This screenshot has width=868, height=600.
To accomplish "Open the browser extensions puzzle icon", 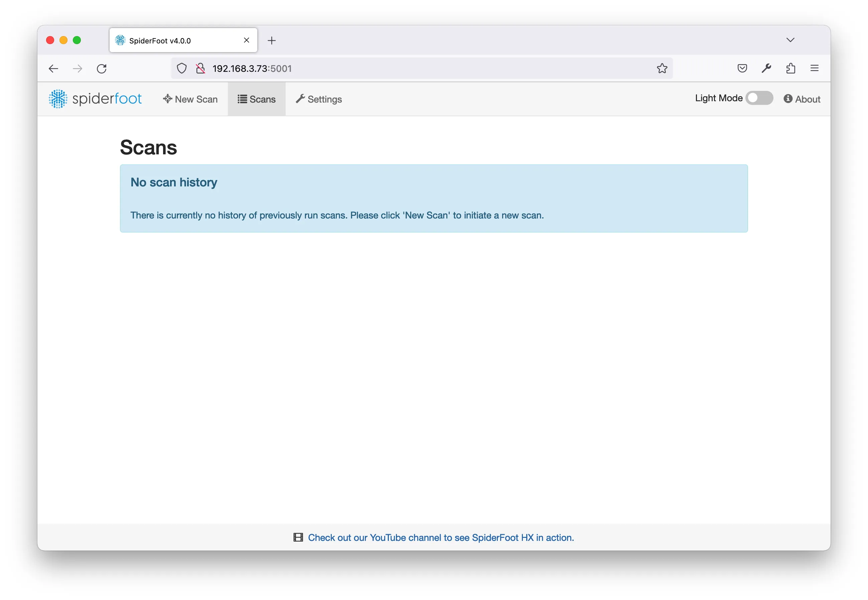I will pos(790,68).
